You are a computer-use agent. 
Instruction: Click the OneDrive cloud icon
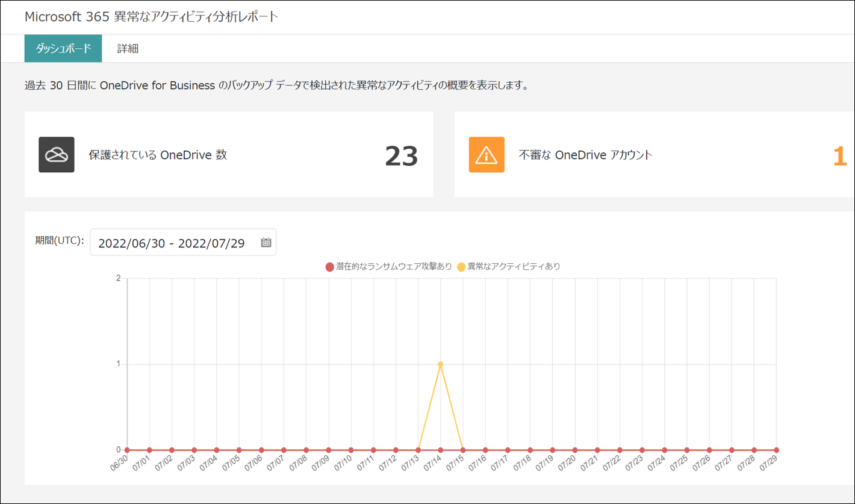(57, 155)
